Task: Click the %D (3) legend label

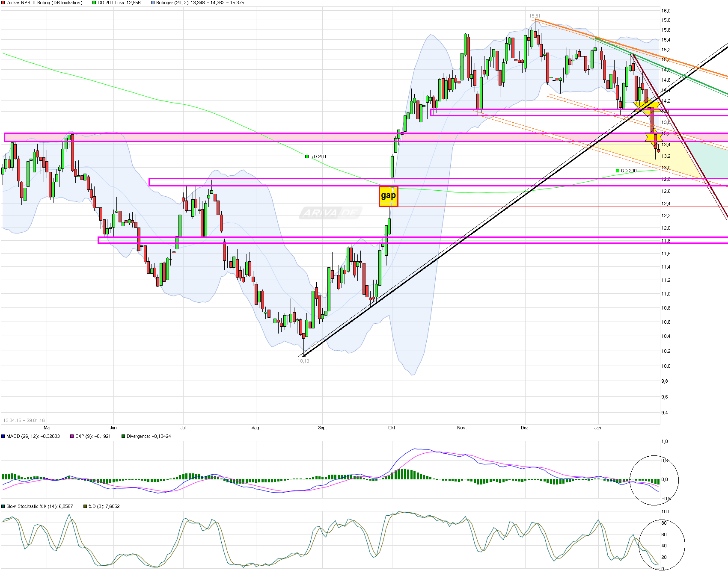Action: click(104, 506)
